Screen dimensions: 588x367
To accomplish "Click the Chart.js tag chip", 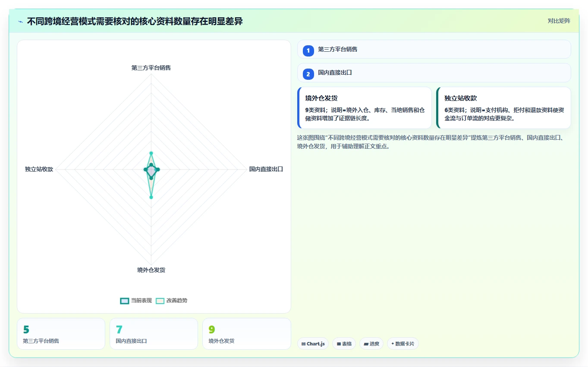I will pos(313,344).
